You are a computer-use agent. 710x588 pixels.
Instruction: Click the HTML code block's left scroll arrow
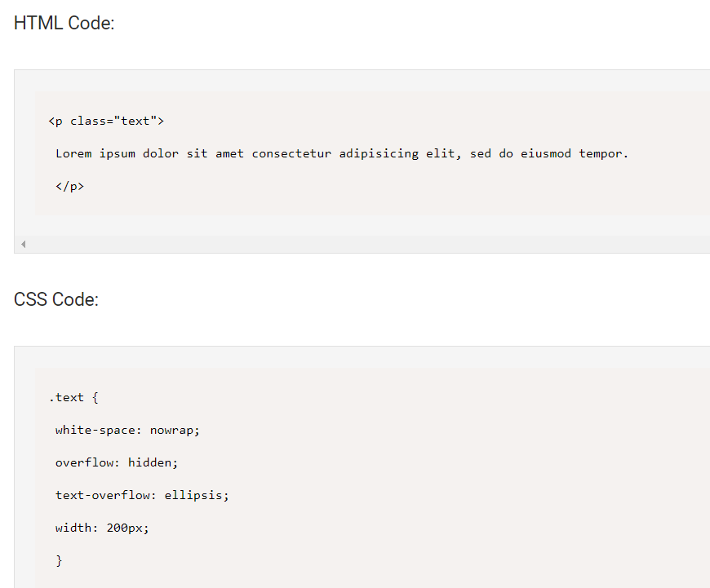pyautogui.click(x=23, y=245)
